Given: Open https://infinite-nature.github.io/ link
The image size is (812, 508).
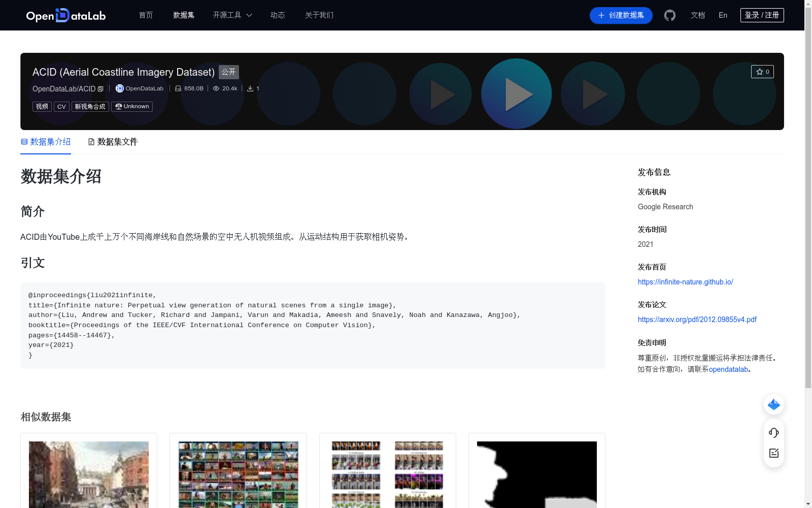Looking at the screenshot, I should pos(685,282).
